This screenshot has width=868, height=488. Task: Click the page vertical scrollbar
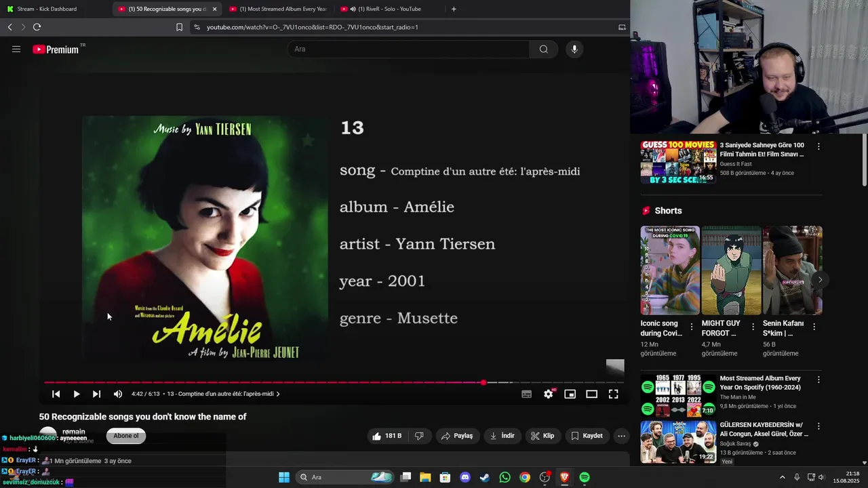[864, 159]
